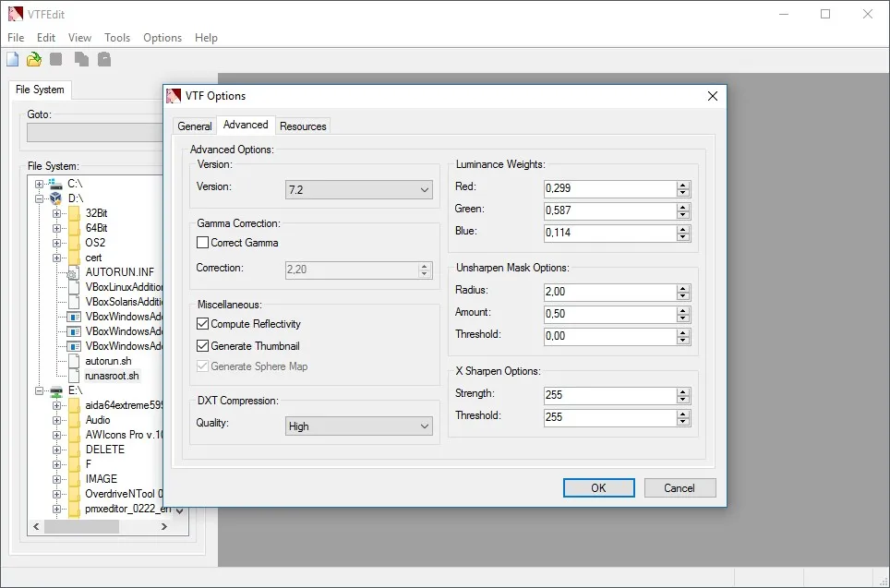
Task: Click the Open folder toolbar icon
Action: pos(34,59)
